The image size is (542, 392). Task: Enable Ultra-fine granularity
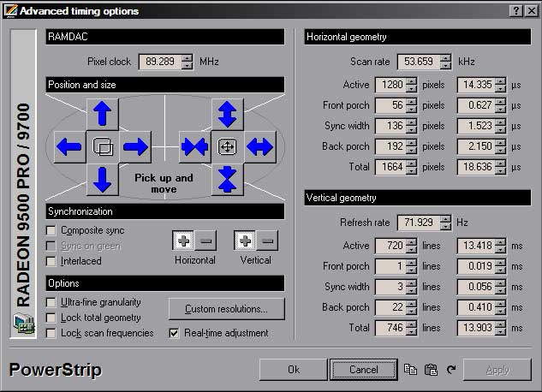coord(51,302)
